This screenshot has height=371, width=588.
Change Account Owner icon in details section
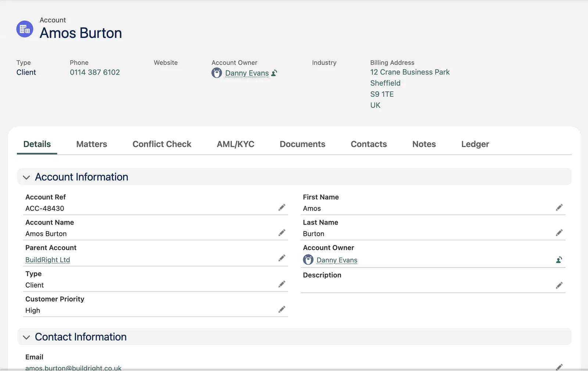click(559, 260)
